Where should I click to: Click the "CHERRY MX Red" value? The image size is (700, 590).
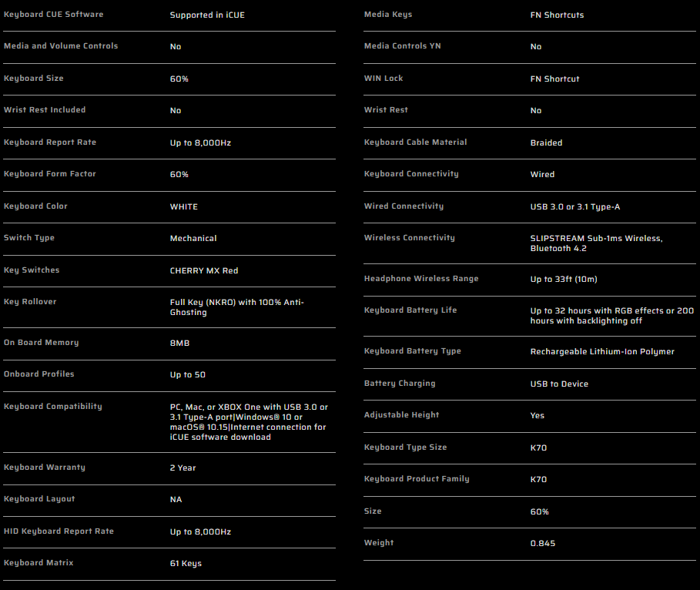(204, 270)
